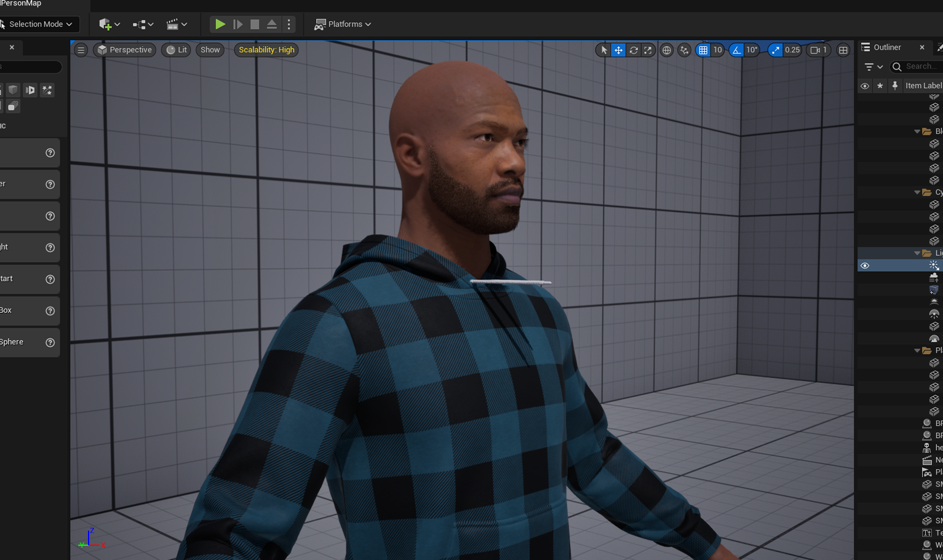This screenshot has width=943, height=560.
Task: Change the Lit view mode
Action: point(177,50)
